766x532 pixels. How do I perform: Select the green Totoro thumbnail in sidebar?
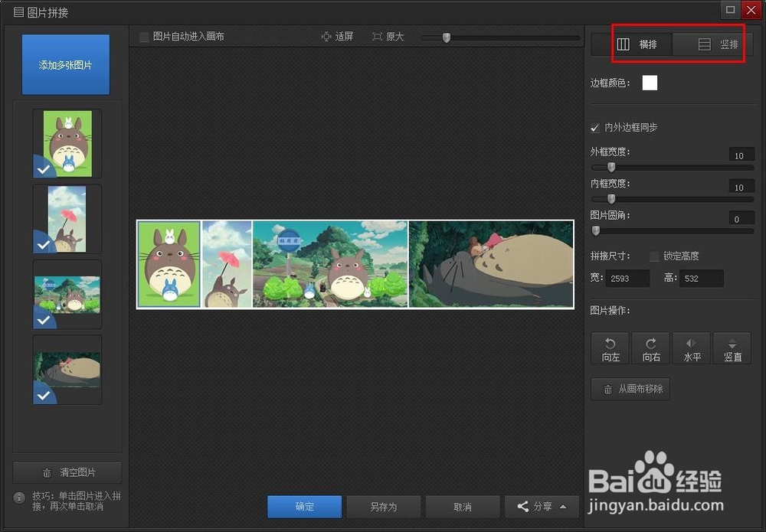[x=67, y=143]
